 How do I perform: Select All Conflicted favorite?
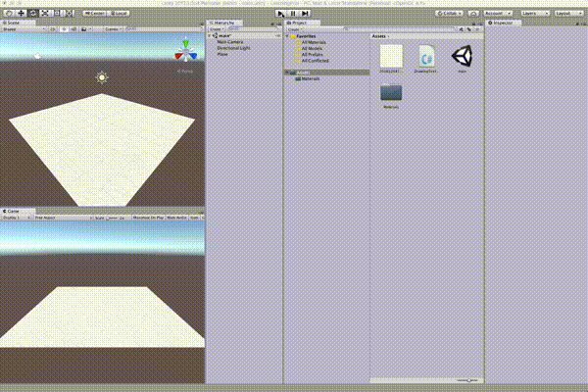pyautogui.click(x=315, y=61)
